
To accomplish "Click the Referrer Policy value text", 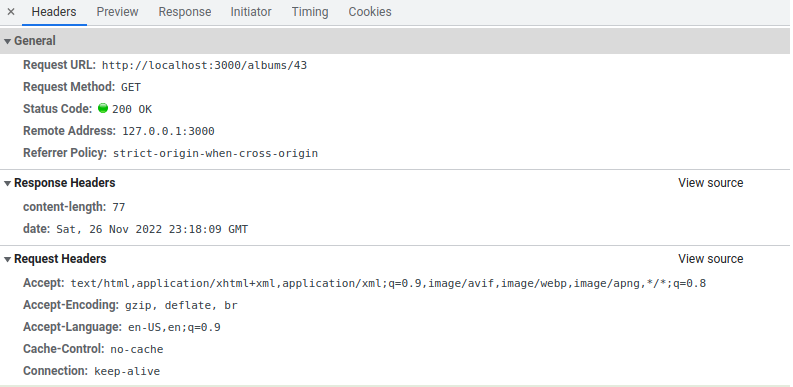I will coord(215,153).
